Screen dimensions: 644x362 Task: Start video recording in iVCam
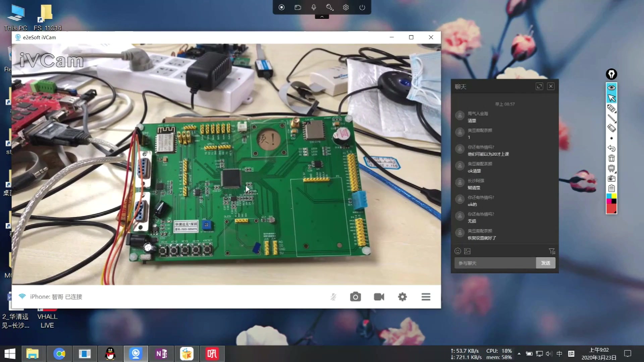(379, 297)
